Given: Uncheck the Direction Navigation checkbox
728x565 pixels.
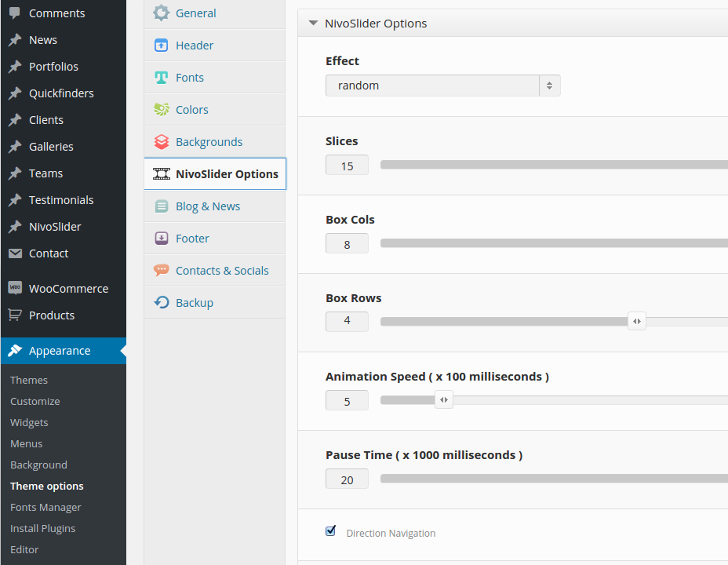Looking at the screenshot, I should (331, 531).
